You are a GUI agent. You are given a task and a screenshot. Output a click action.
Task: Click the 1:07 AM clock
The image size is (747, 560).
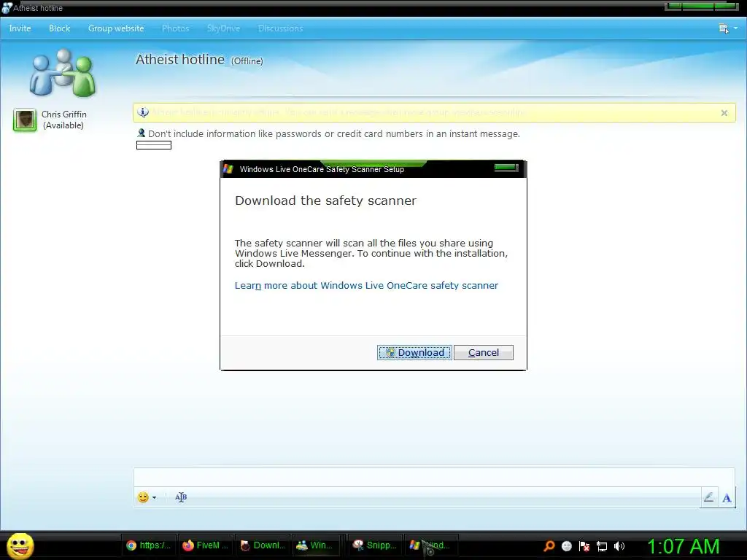(x=683, y=546)
